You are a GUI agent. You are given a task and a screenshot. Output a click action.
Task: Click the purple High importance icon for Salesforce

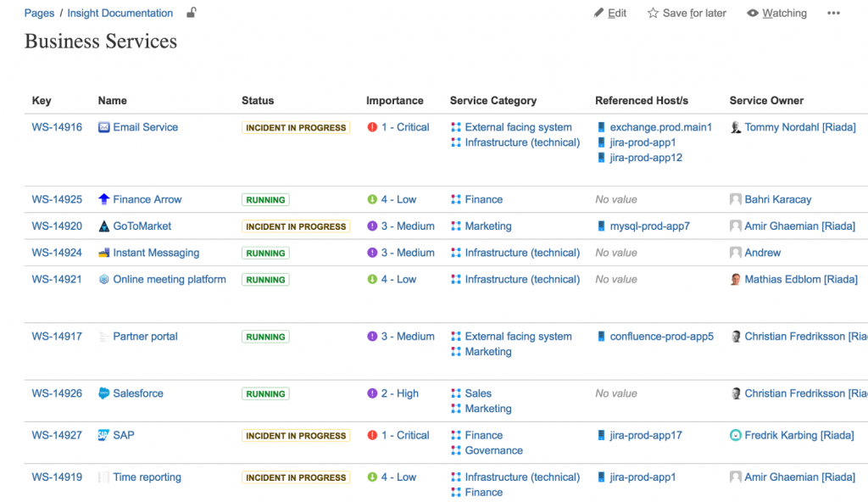(x=372, y=393)
